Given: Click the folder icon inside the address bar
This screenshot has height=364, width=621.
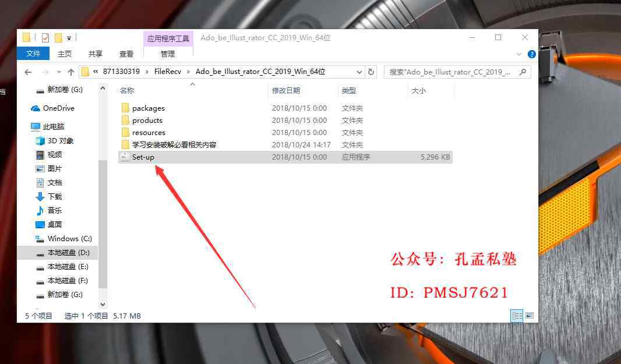Looking at the screenshot, I should [x=85, y=72].
